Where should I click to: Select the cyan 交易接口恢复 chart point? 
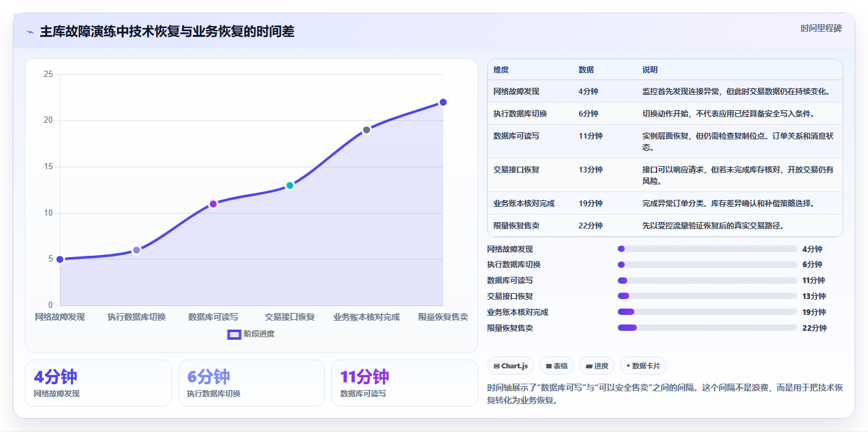pos(290,185)
